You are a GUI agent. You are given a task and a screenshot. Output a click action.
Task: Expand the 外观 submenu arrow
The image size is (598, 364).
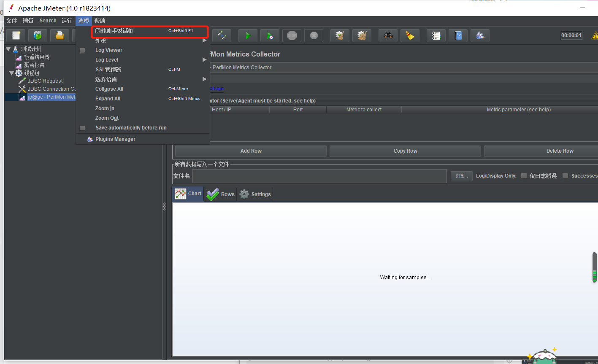pos(204,40)
